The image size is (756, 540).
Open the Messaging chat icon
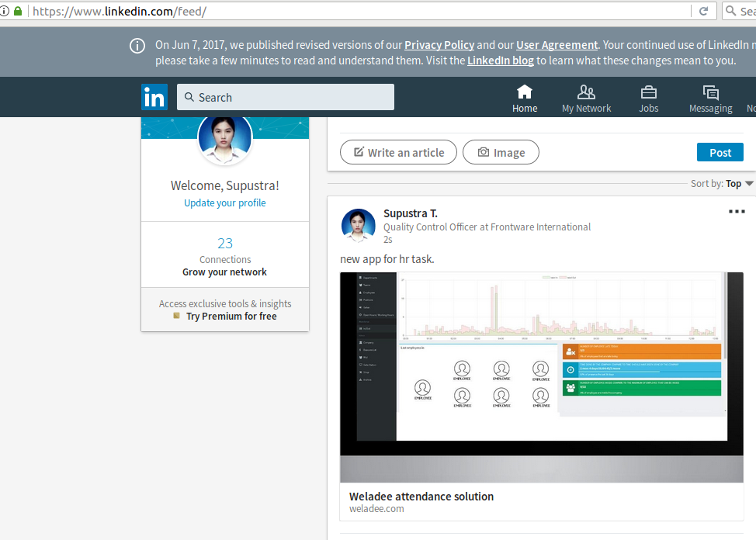(x=710, y=92)
